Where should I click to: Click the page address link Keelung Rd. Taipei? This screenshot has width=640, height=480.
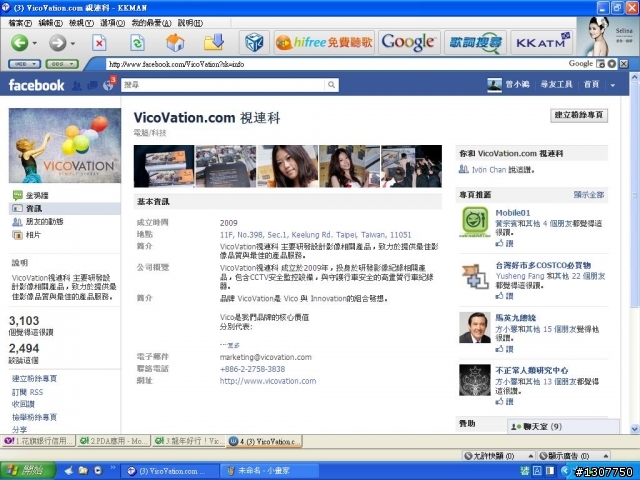pos(316,235)
